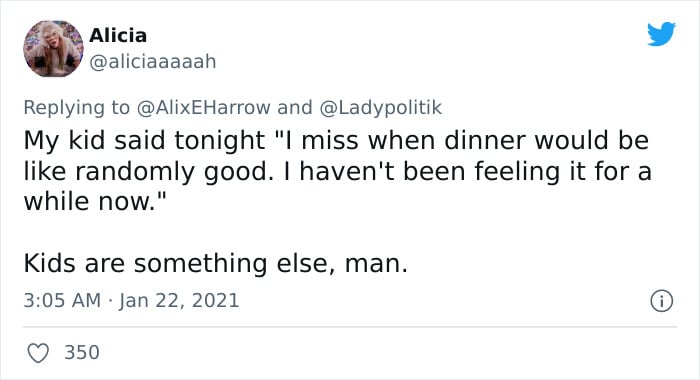Click the "Replying to" label
This screenshot has width=700, height=380.
point(76,108)
